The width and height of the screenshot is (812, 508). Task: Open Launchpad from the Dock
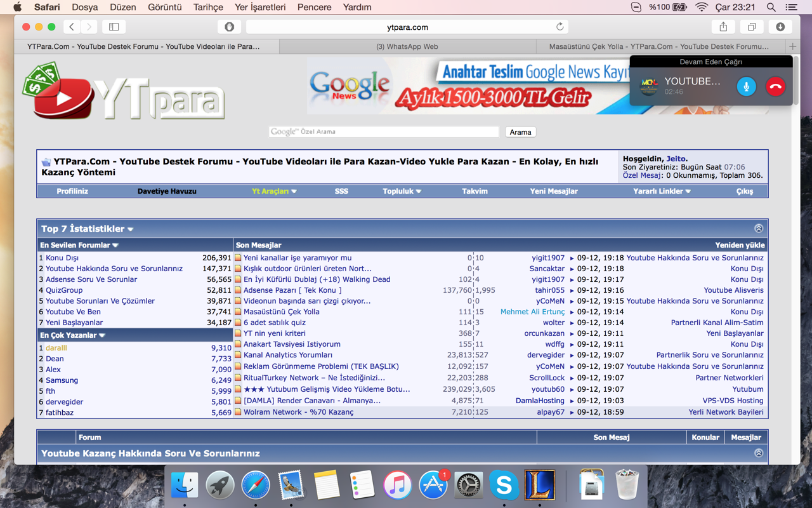(x=220, y=486)
